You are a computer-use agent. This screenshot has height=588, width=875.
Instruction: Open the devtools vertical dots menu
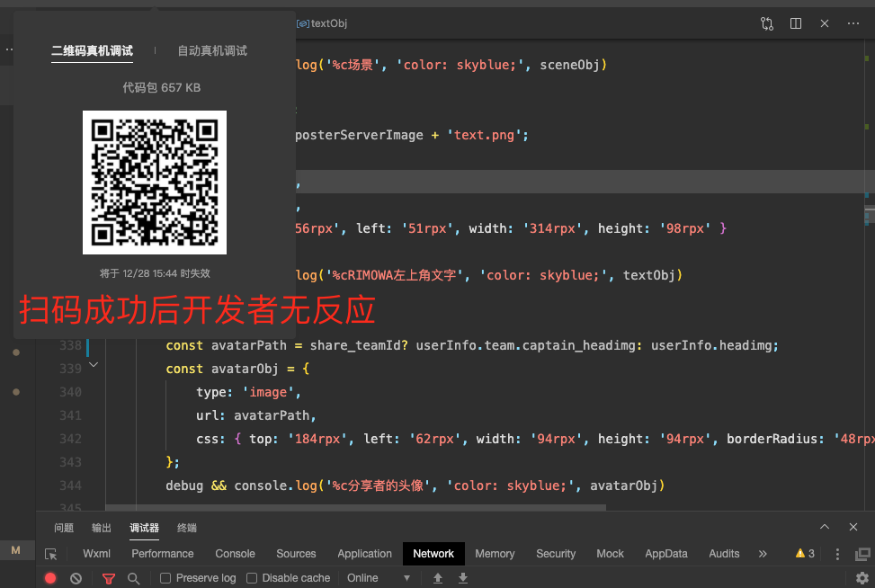[x=837, y=554]
